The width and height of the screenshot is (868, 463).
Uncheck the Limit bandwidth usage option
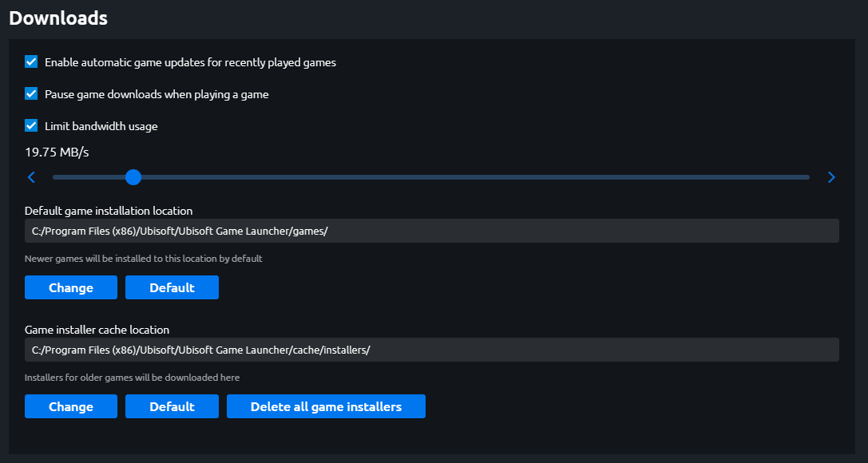(30, 125)
